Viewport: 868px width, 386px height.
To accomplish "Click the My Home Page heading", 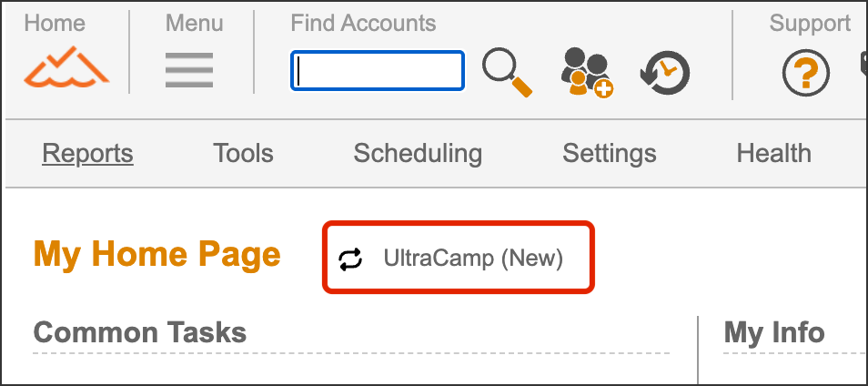I will (x=156, y=255).
